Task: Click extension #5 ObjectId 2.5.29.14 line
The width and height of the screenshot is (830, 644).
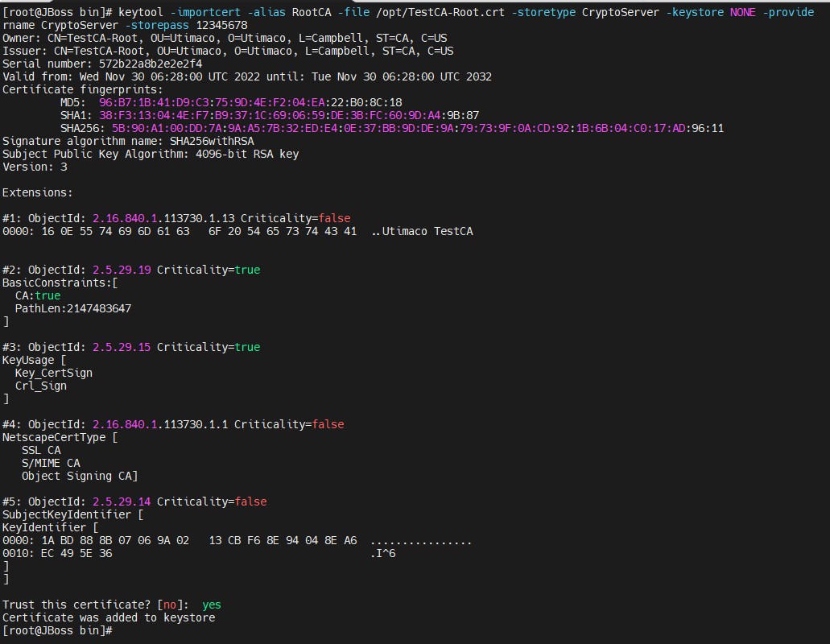Action: click(135, 502)
